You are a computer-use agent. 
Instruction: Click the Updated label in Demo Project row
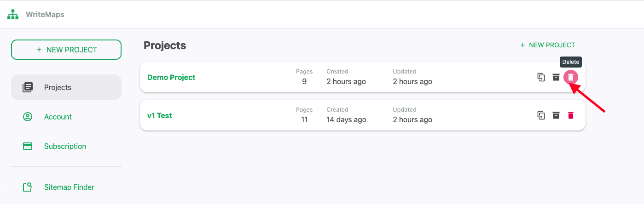tap(405, 71)
